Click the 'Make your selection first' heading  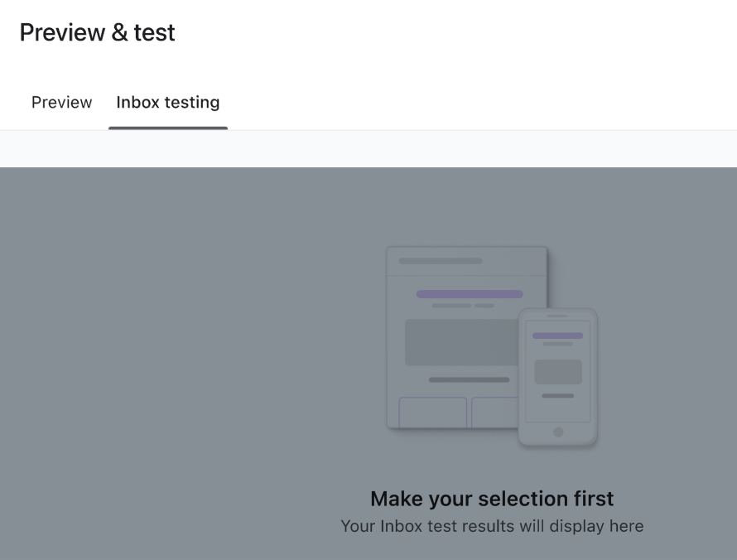[x=492, y=498]
